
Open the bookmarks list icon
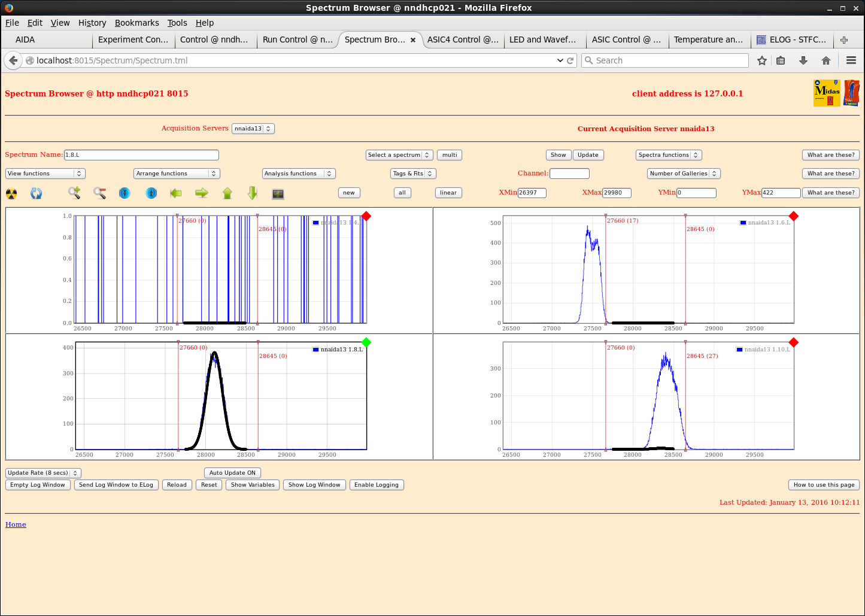(x=781, y=60)
